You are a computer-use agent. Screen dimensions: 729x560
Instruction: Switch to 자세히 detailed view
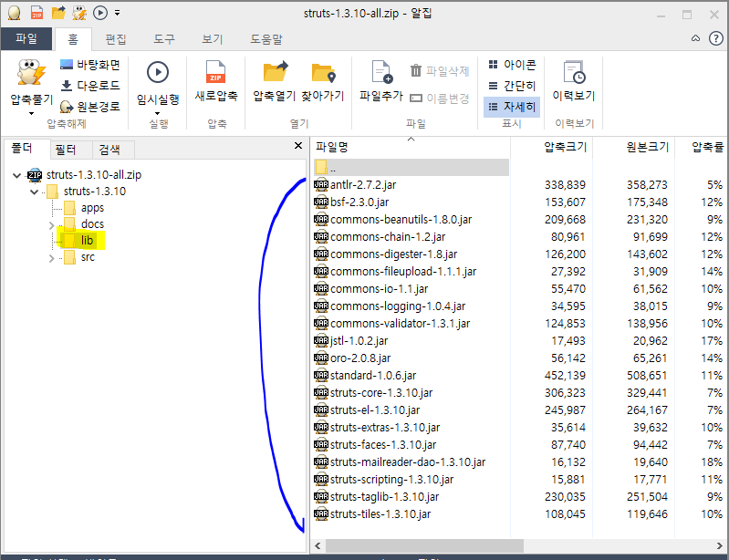pos(512,107)
